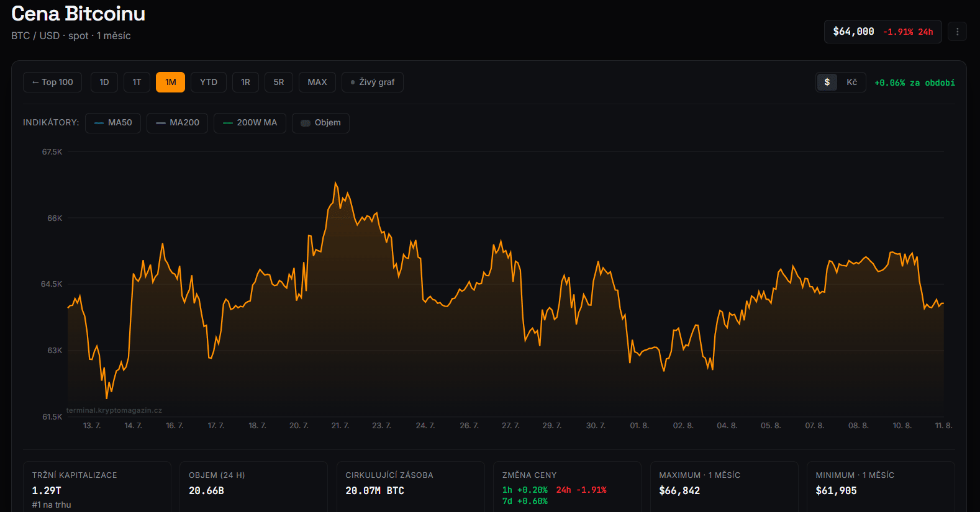980x512 pixels.
Task: Switch currency to Kč
Action: 851,82
